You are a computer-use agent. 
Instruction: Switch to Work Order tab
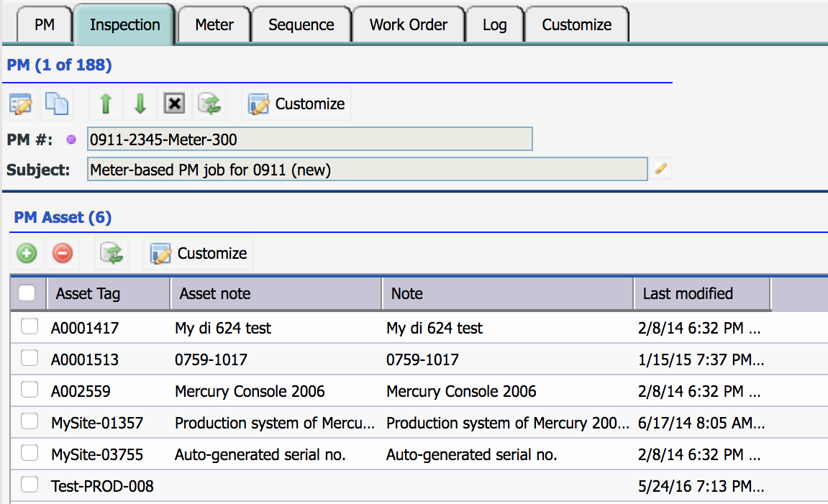pos(408,24)
